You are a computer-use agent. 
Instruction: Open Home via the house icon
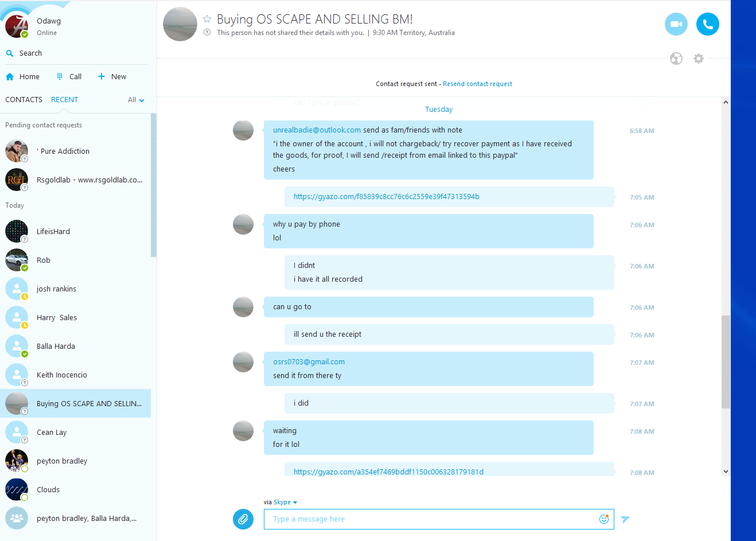10,76
